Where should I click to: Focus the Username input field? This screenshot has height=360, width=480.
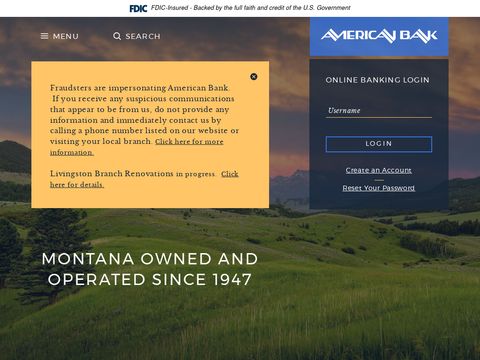click(x=379, y=111)
